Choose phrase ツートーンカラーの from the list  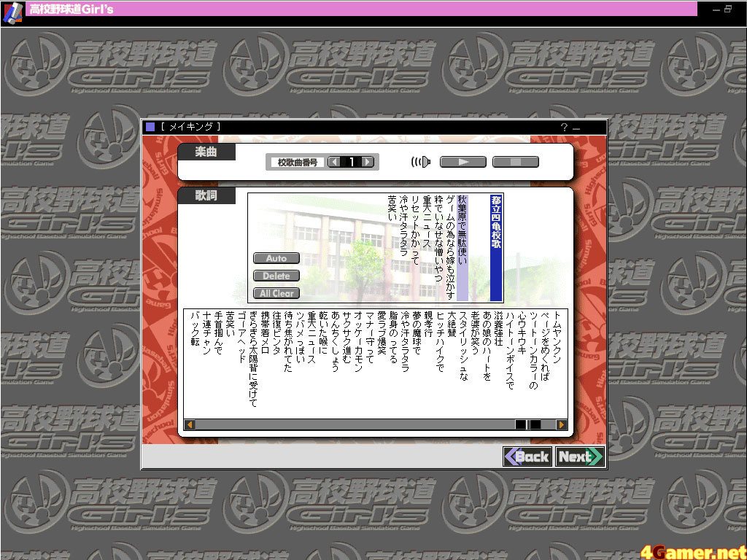point(534,350)
